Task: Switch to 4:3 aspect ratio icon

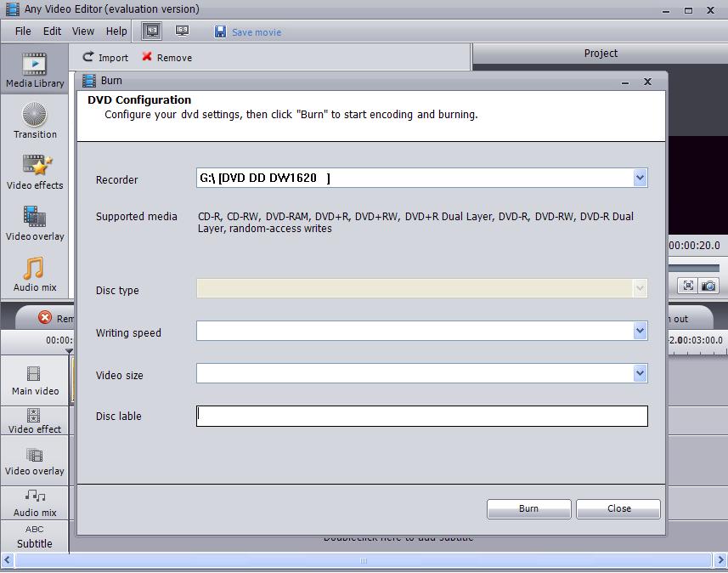Action: 152,31
